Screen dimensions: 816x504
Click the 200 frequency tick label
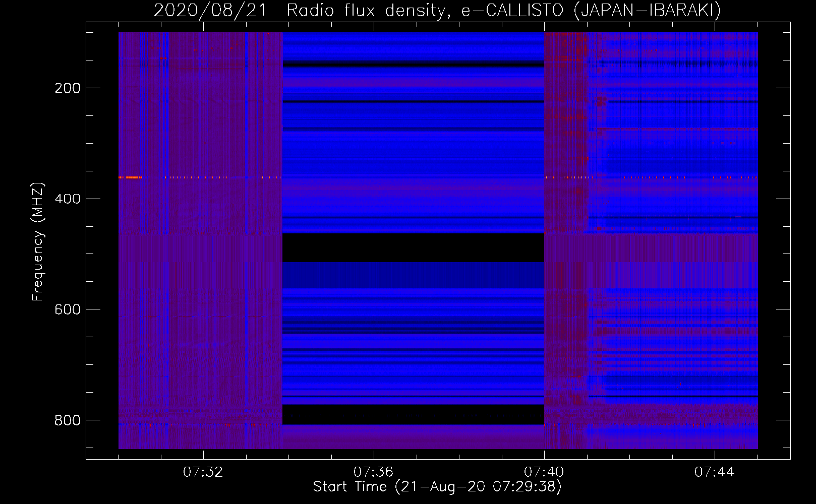pyautogui.click(x=68, y=89)
